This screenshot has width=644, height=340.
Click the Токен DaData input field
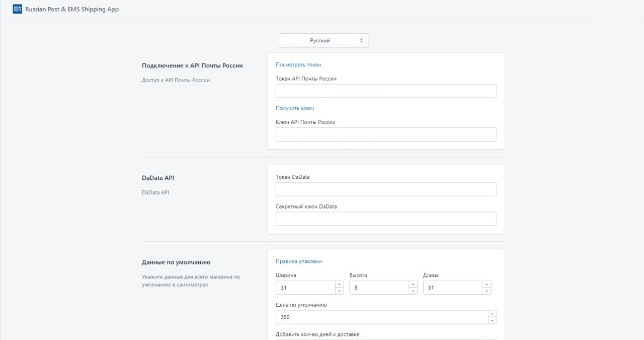click(x=386, y=189)
